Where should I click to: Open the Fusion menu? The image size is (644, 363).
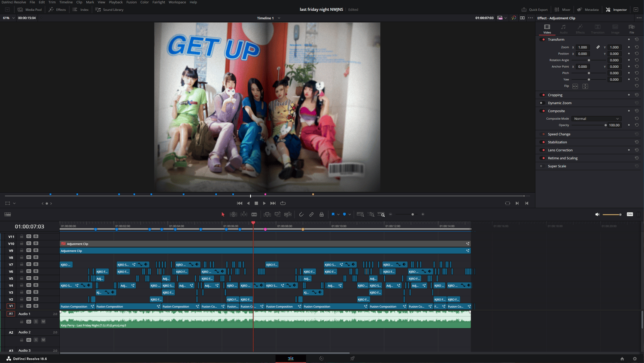[131, 2]
